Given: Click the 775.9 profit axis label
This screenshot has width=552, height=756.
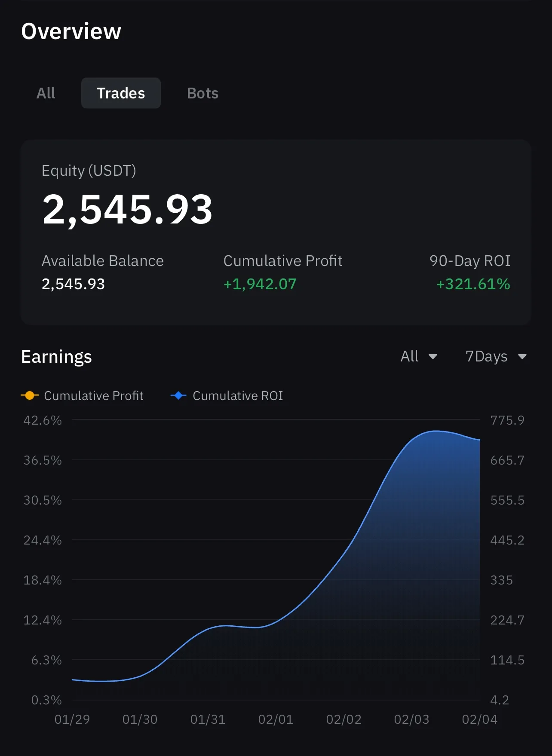Looking at the screenshot, I should (507, 420).
